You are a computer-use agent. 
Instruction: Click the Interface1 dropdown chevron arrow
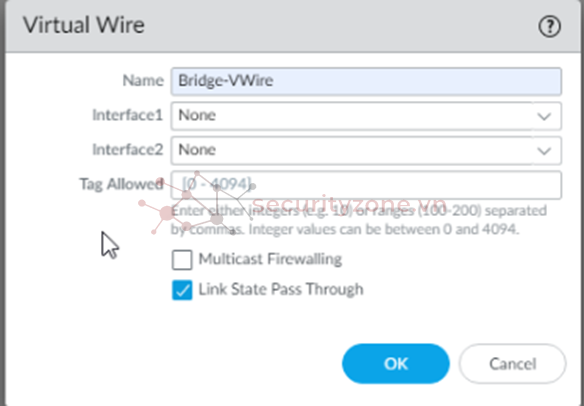pos(544,117)
